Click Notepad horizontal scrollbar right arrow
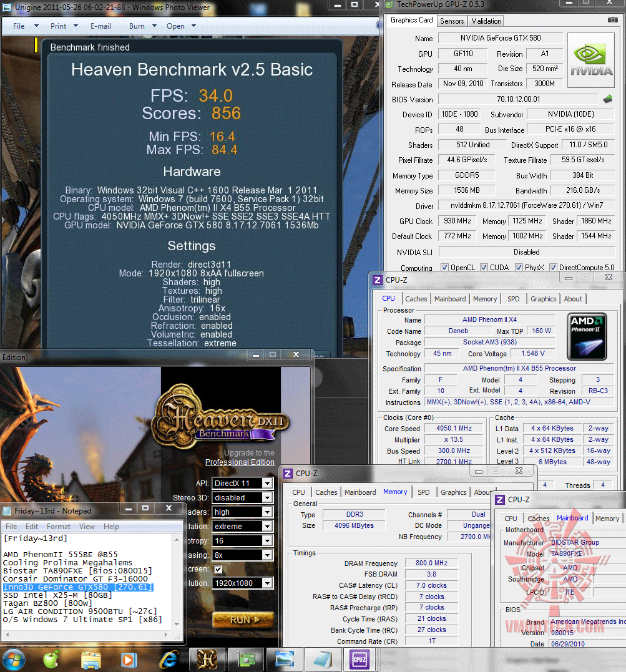 [x=166, y=635]
